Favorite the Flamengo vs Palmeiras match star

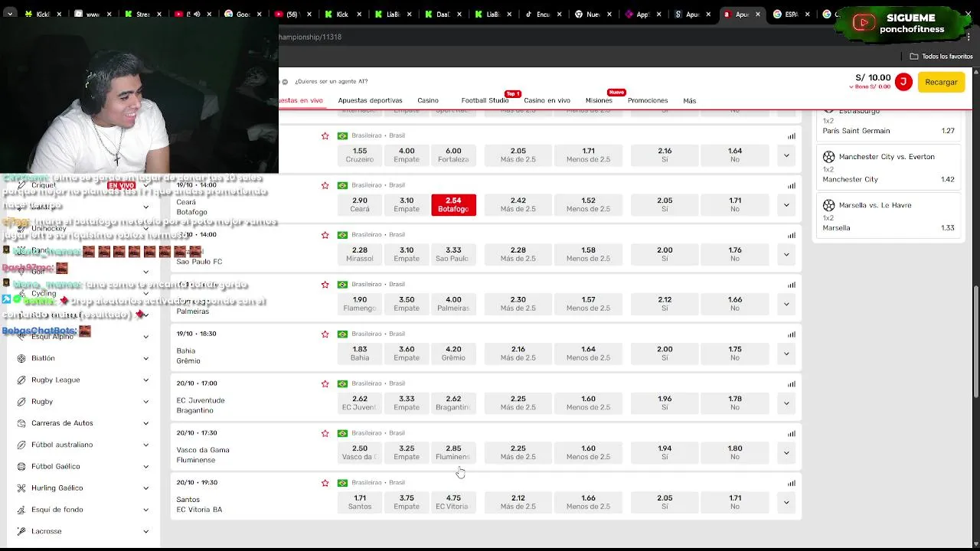(325, 285)
